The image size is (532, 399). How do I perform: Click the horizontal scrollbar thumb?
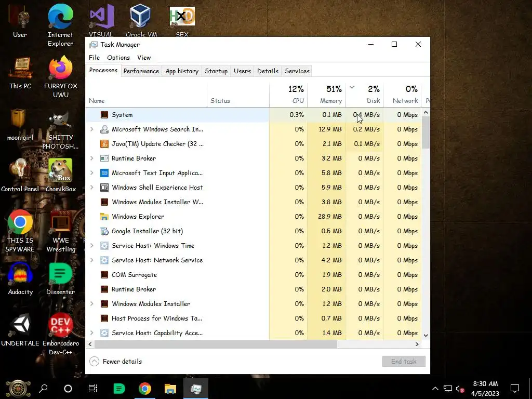coord(216,344)
